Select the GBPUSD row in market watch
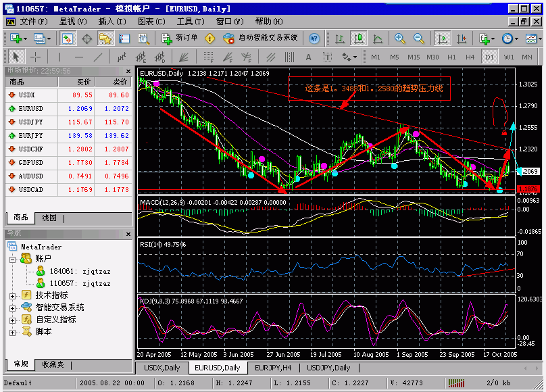Image resolution: width=546 pixels, height=392 pixels. coord(69,163)
